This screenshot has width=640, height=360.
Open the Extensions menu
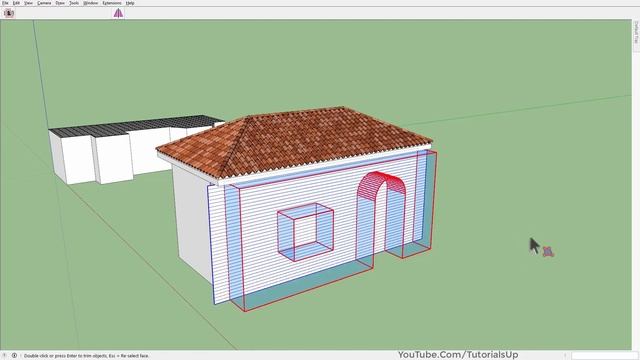(112, 3)
